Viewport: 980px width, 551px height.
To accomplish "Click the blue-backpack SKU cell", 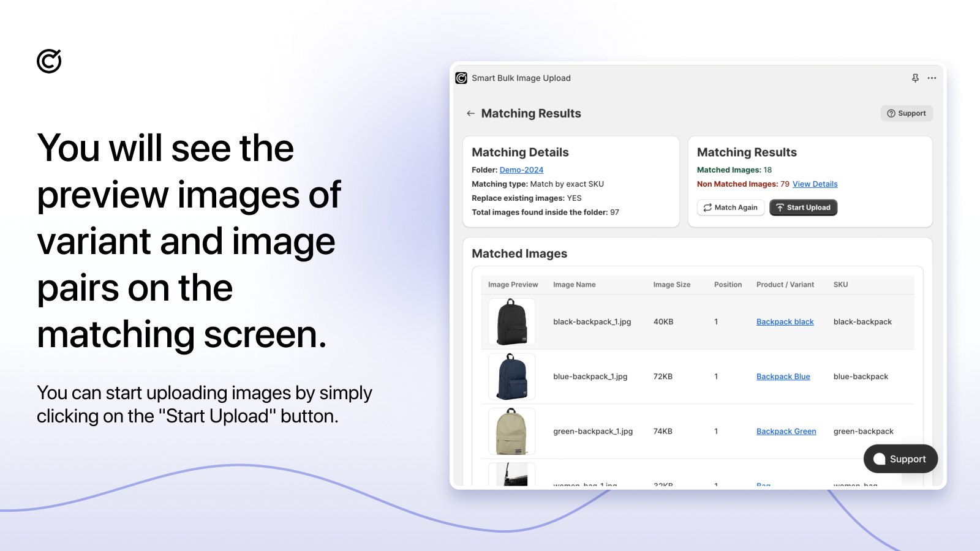I will pos(861,377).
